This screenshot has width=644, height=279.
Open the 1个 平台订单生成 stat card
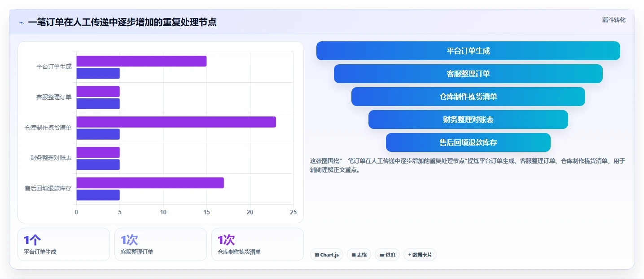click(64, 244)
